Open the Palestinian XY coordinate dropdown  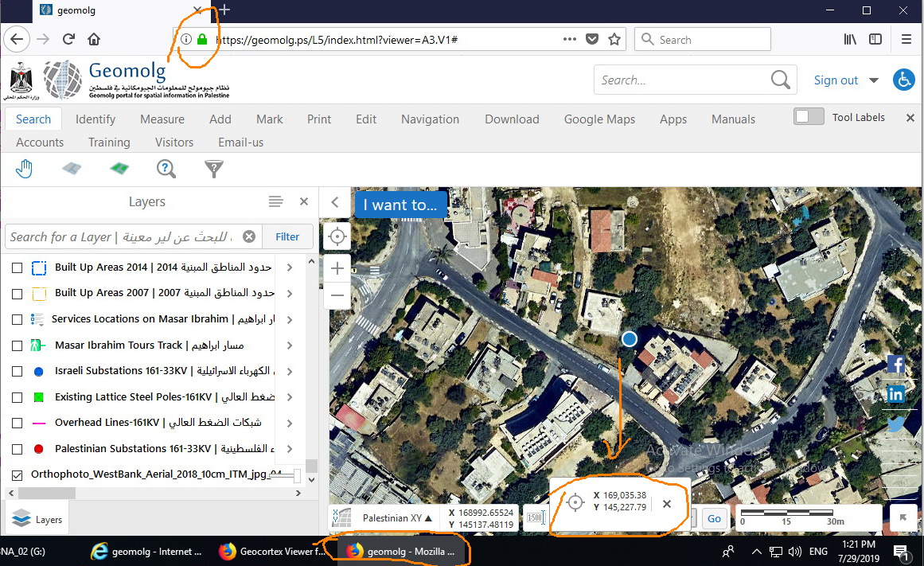click(397, 518)
